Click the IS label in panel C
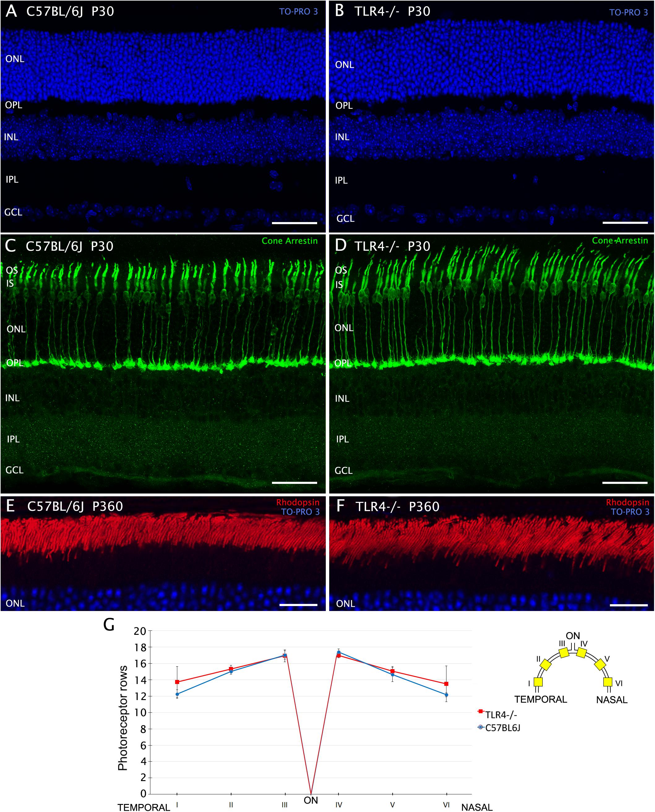The height and width of the screenshot is (812, 655). coord(10,283)
